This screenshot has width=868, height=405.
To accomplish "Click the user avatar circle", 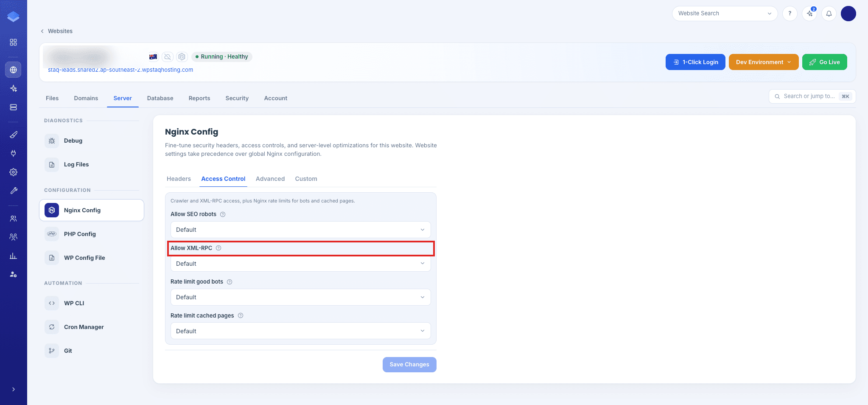I will pyautogui.click(x=848, y=14).
